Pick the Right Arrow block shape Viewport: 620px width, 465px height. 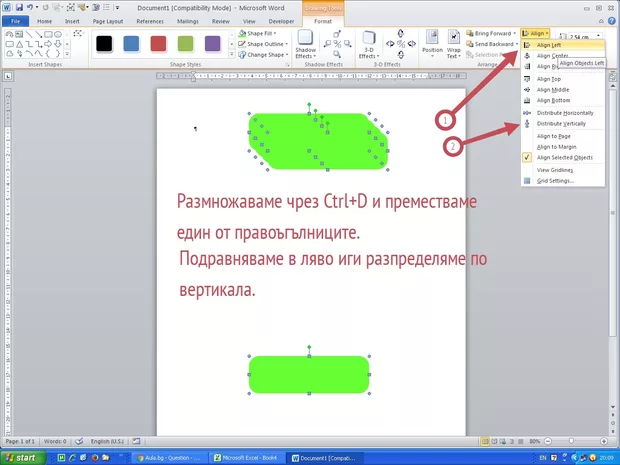coord(48,44)
